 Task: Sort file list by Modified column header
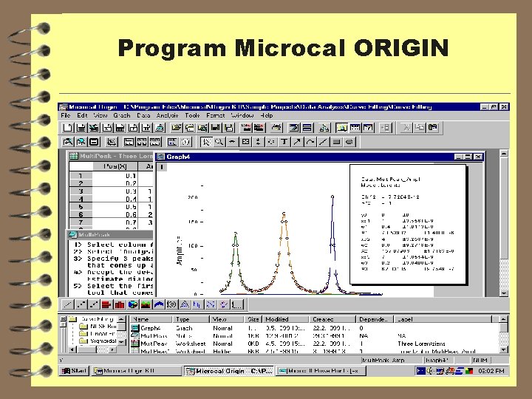(286, 319)
